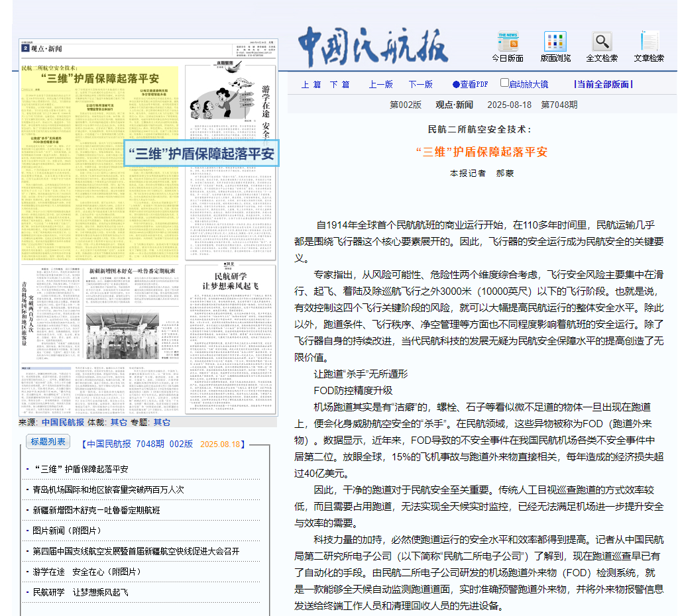The width and height of the screenshot is (678, 616).
Task: Open article 游学在途 安全在心（附图片）
Action: (x=87, y=572)
